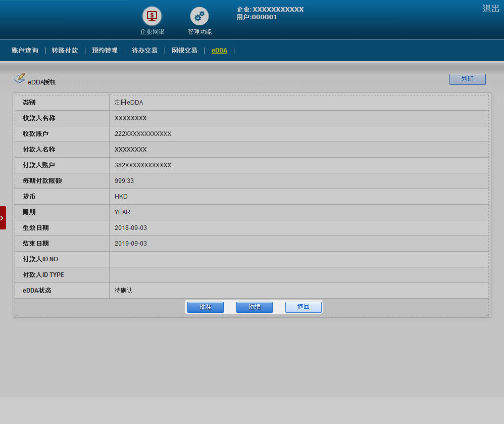Click the eDDA授权 page title
Image resolution: width=504 pixels, height=424 pixels.
point(42,82)
